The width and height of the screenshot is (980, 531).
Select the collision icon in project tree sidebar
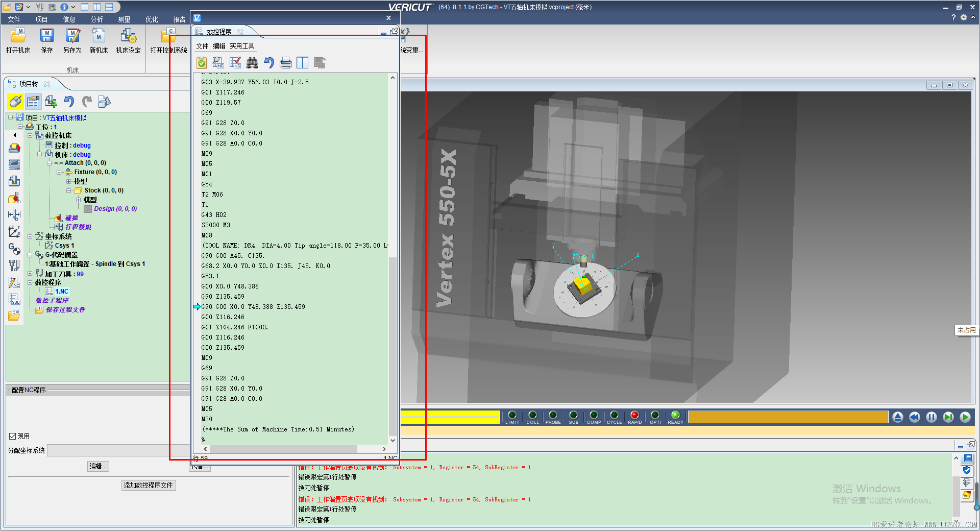pos(14,198)
